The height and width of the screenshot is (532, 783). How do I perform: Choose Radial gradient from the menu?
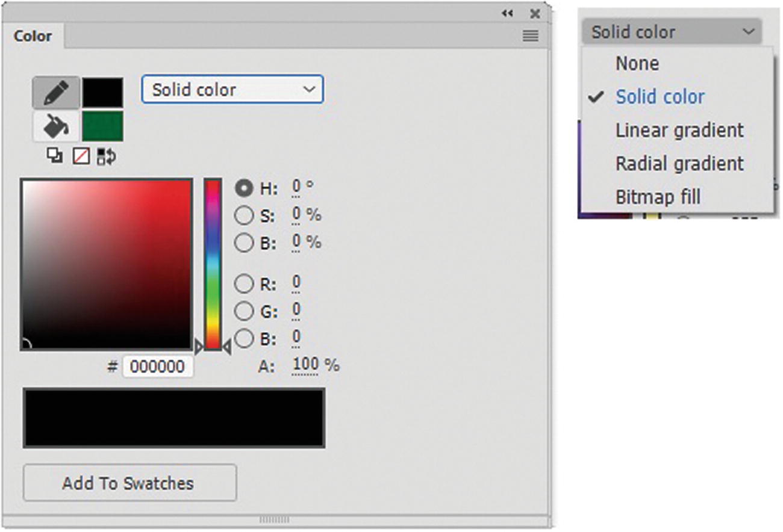679,164
